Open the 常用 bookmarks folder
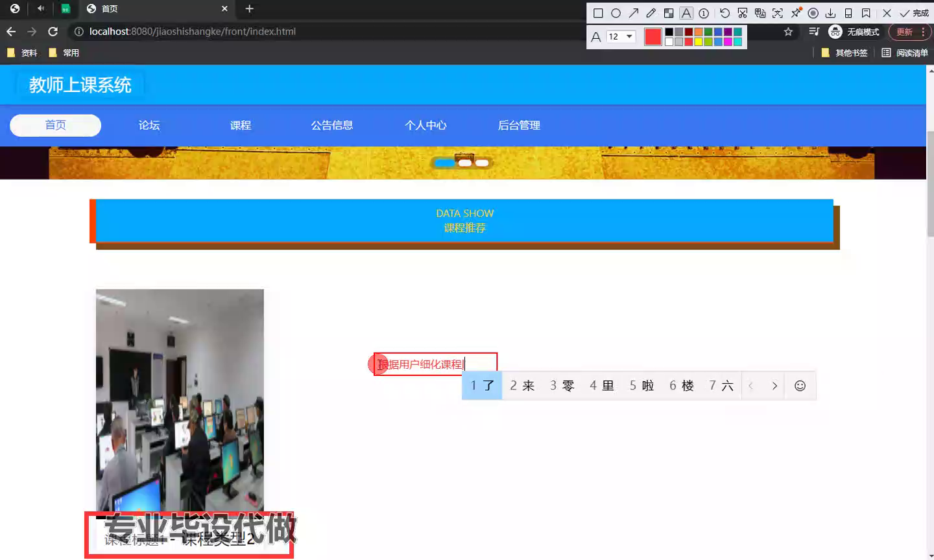This screenshot has height=560, width=934. tap(64, 52)
